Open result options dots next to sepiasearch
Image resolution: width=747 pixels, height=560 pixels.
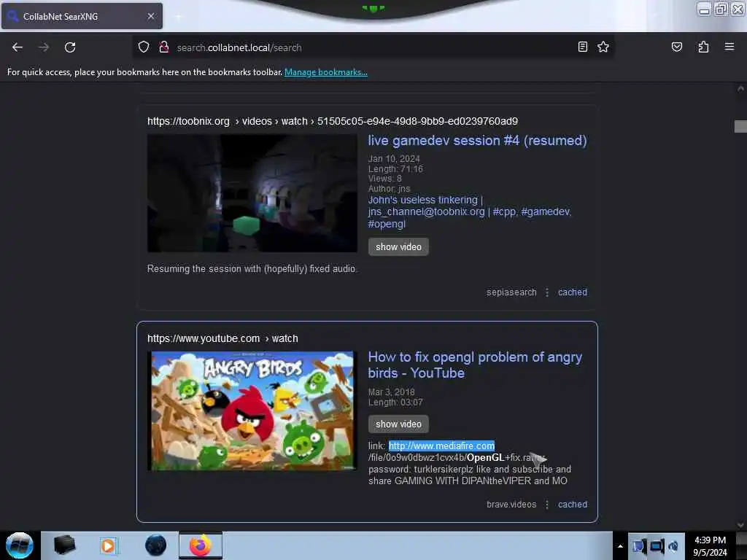click(x=547, y=292)
